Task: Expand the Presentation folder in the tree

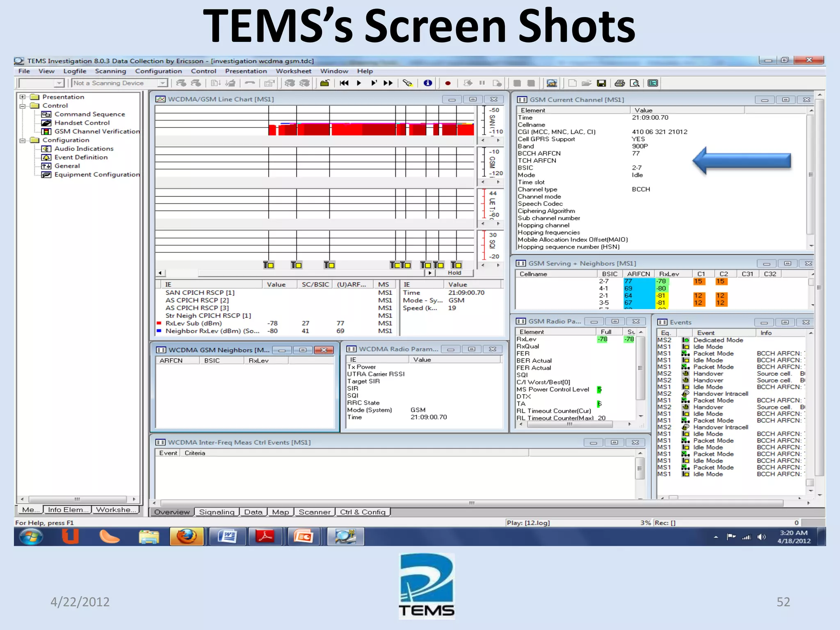Action: point(23,97)
